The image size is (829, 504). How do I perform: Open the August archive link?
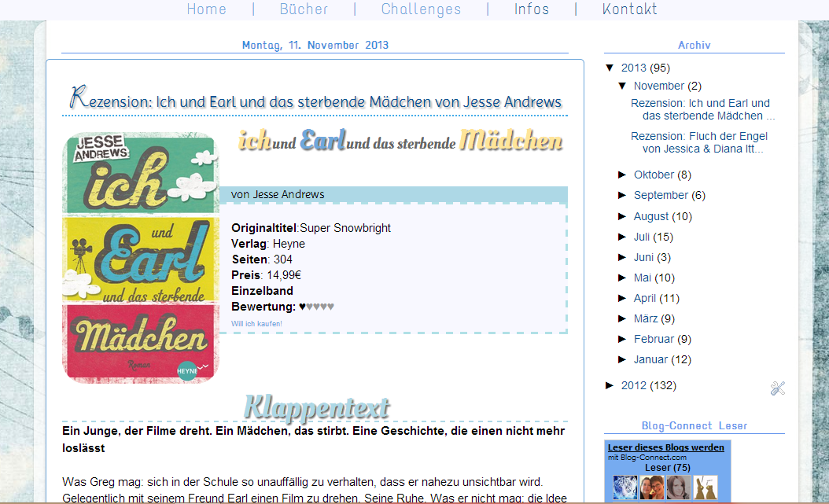(650, 216)
